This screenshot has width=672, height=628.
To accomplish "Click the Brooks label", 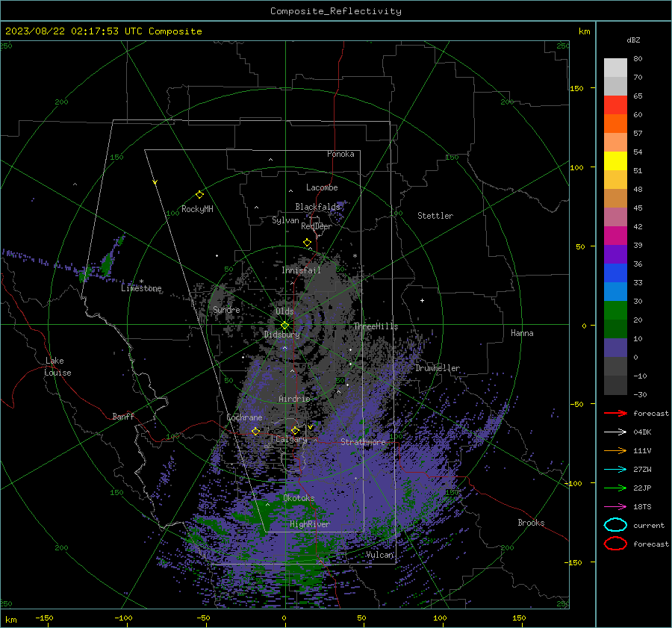I will (x=531, y=523).
